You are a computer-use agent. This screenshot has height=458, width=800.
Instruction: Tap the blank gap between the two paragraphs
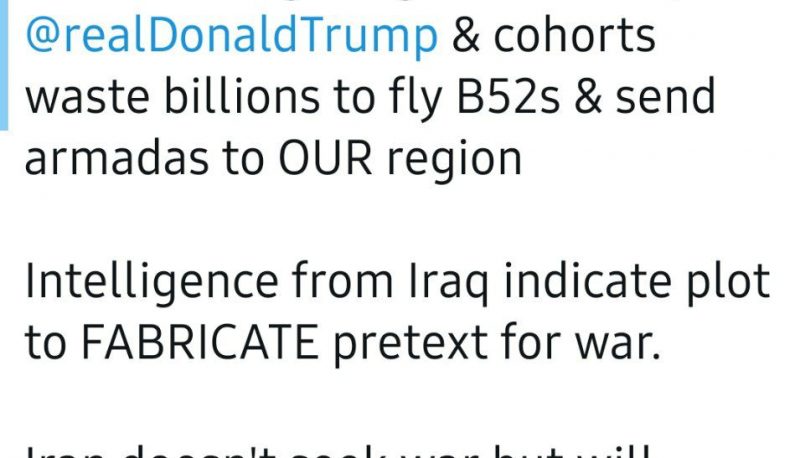pyautogui.click(x=398, y=220)
